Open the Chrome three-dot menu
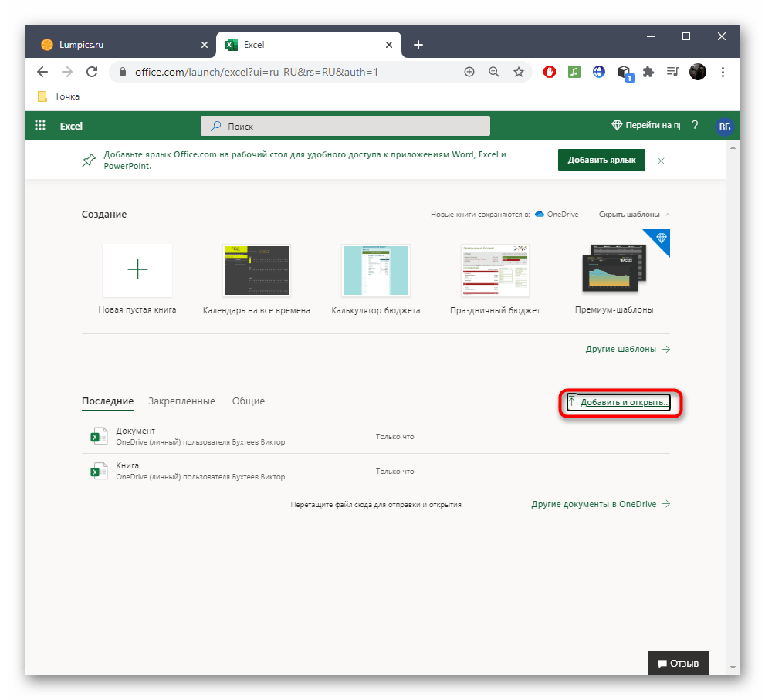765x700 pixels. pos(723,73)
